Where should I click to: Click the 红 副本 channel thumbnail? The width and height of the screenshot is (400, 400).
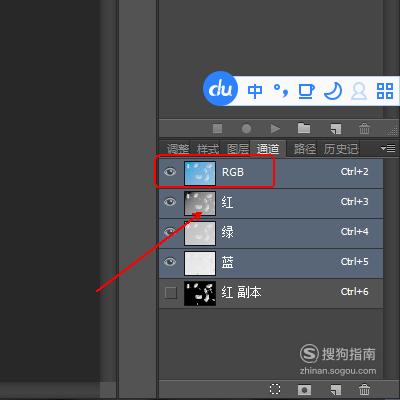[200, 293]
